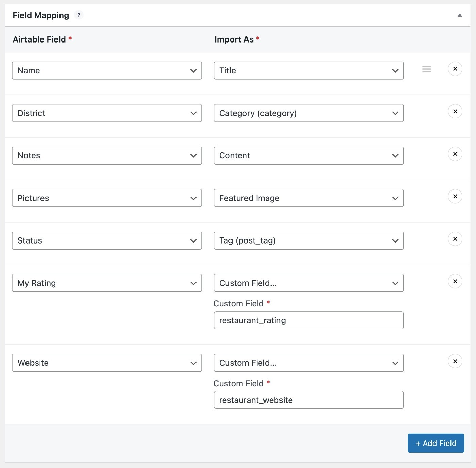The width and height of the screenshot is (476, 468).
Task: Focus the restaurant_website custom field input
Action: tap(308, 400)
